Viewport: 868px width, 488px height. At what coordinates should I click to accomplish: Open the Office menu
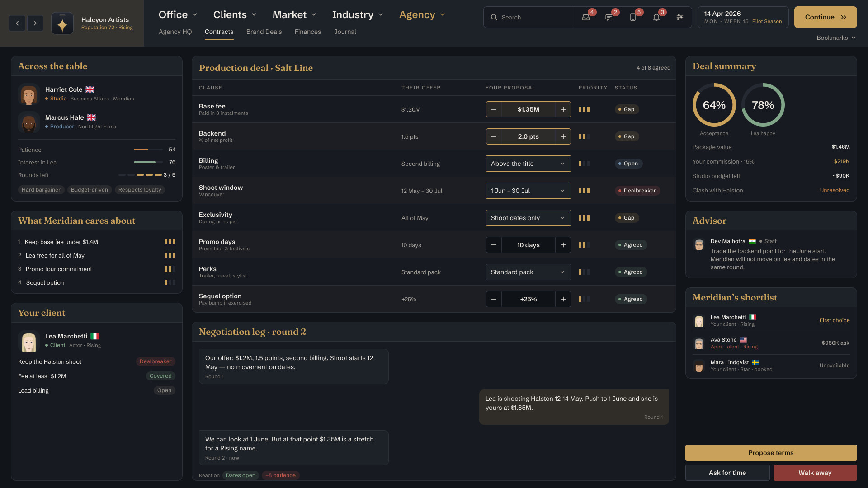pyautogui.click(x=178, y=15)
